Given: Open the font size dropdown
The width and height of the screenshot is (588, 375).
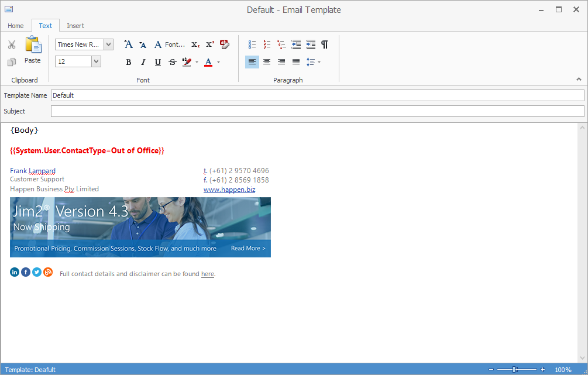Looking at the screenshot, I should coord(96,61).
